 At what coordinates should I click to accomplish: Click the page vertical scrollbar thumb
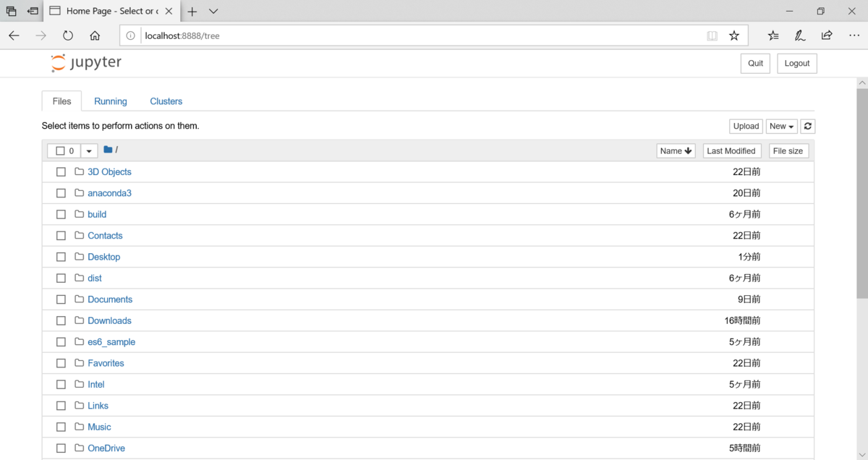861,192
